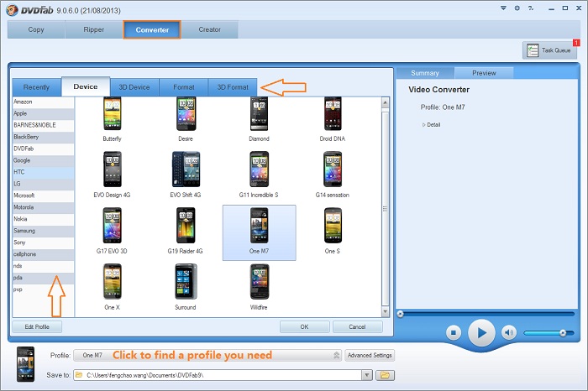The width and height of the screenshot is (588, 391).
Task: Select BARNES&NOBLE brand
Action: click(x=43, y=125)
